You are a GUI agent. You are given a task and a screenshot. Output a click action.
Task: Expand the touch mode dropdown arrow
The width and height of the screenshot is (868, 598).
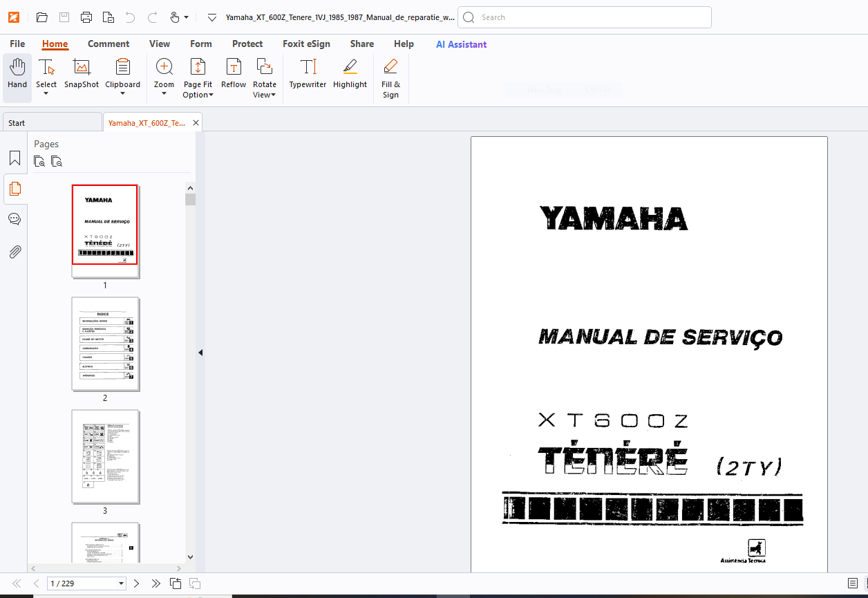point(187,17)
